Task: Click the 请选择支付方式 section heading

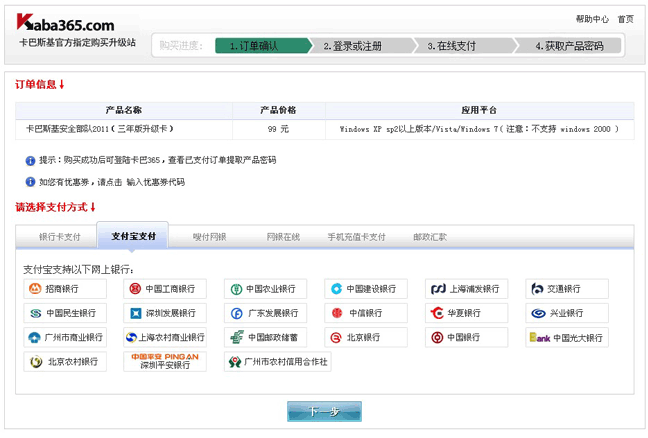Action: coord(55,207)
